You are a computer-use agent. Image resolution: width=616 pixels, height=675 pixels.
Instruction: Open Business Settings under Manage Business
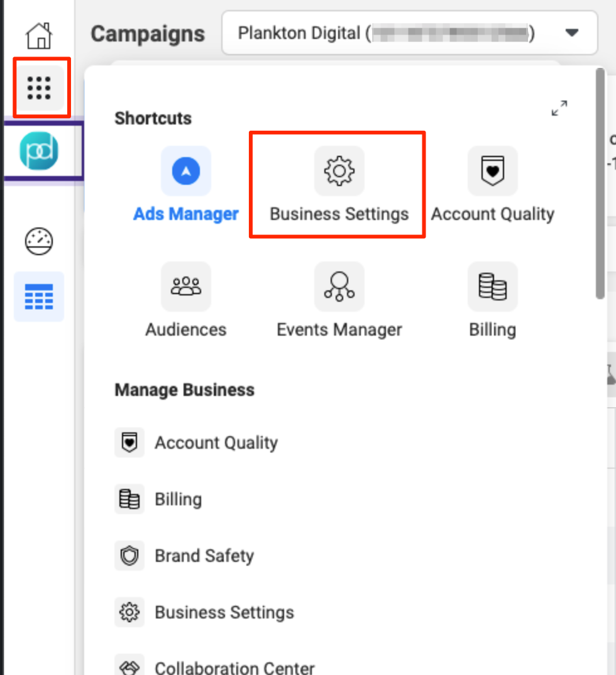click(223, 612)
